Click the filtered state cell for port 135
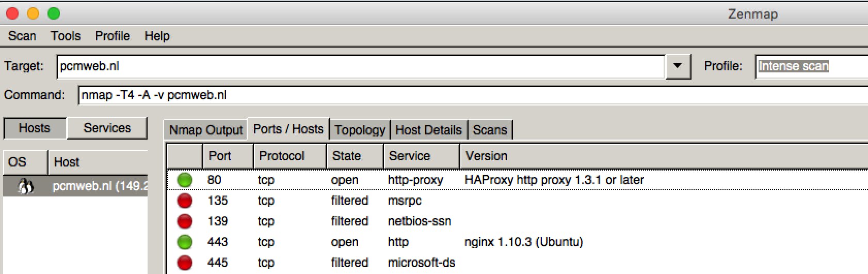Screen dimensions: 868x274 pyautogui.click(x=349, y=201)
